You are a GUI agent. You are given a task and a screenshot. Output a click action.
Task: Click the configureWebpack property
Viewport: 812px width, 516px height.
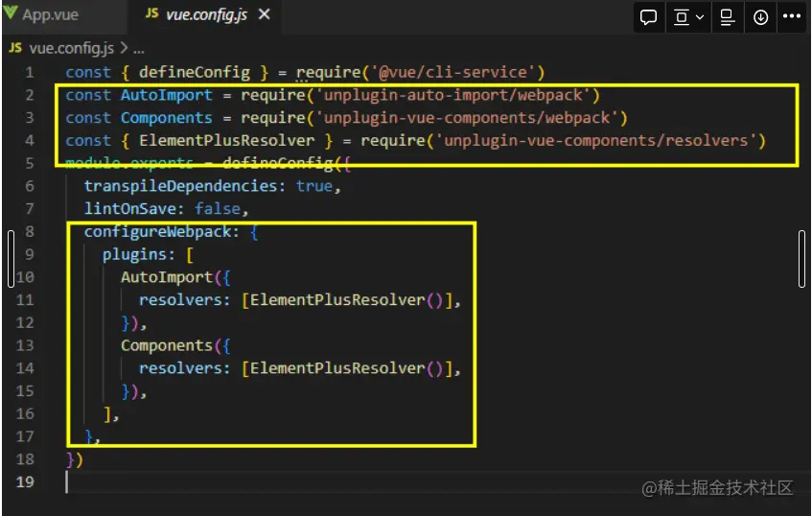(x=158, y=231)
